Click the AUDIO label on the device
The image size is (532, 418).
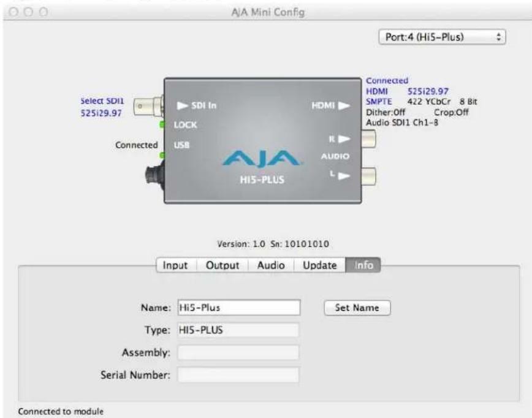pyautogui.click(x=335, y=156)
